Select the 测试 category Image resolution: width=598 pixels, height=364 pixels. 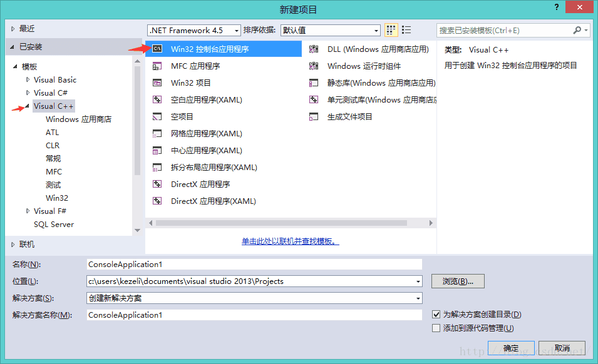[x=53, y=185]
